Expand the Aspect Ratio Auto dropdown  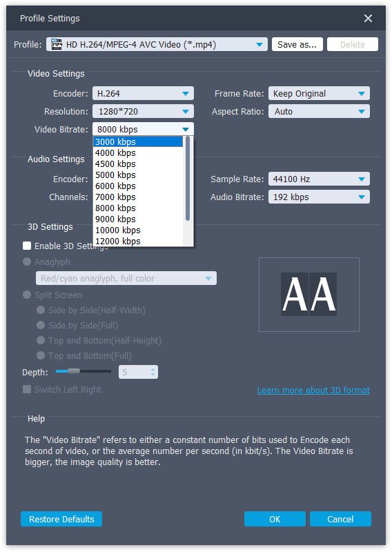pos(319,112)
